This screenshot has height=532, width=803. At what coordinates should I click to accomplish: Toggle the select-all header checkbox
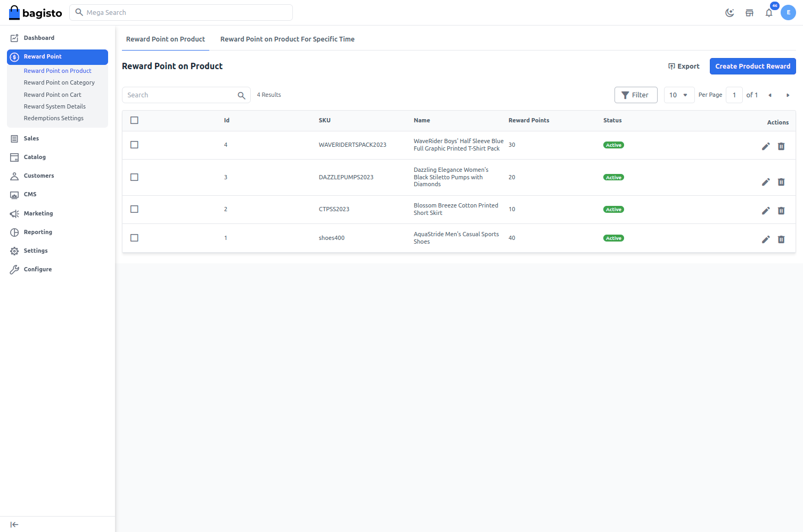pos(134,120)
